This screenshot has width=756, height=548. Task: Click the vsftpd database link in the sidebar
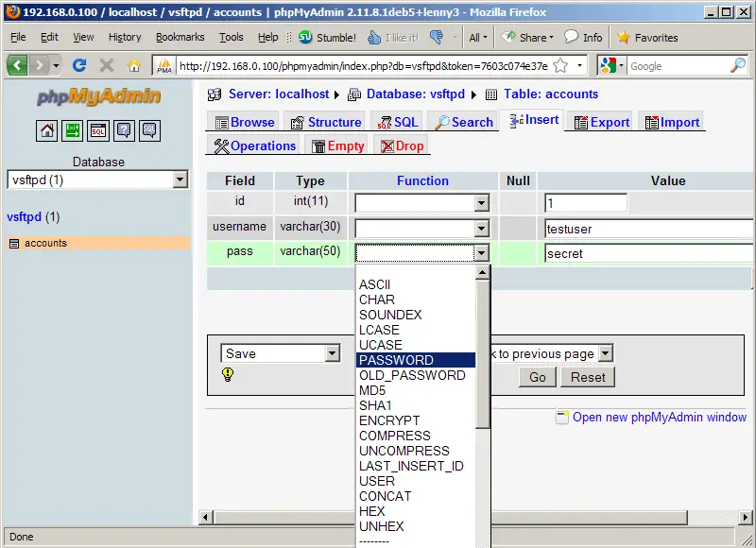(x=24, y=217)
